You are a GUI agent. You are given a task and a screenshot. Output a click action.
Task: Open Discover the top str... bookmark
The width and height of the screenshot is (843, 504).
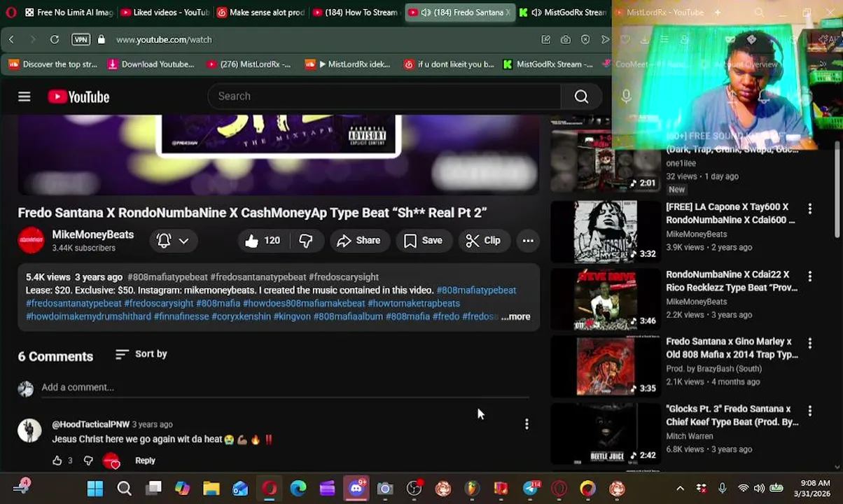click(x=53, y=64)
